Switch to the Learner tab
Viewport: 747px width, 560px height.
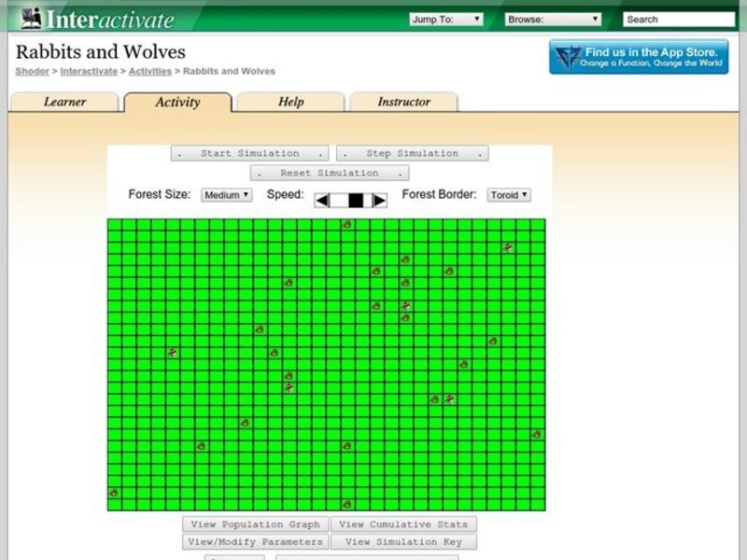pos(64,102)
